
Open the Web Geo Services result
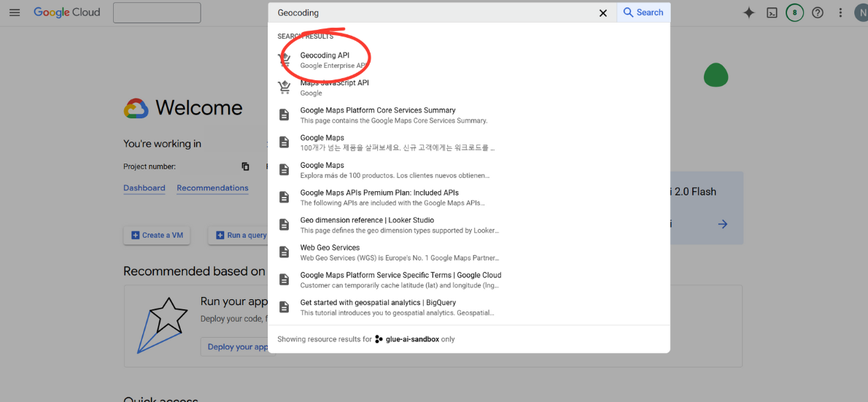[469, 252]
